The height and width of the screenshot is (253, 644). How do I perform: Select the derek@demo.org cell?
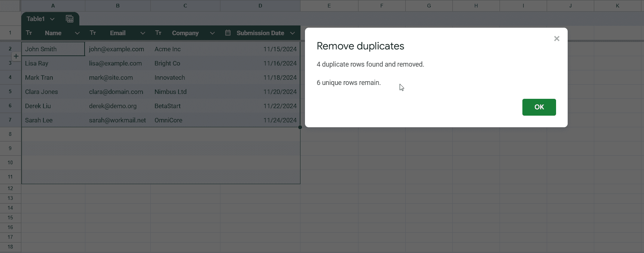point(118,106)
